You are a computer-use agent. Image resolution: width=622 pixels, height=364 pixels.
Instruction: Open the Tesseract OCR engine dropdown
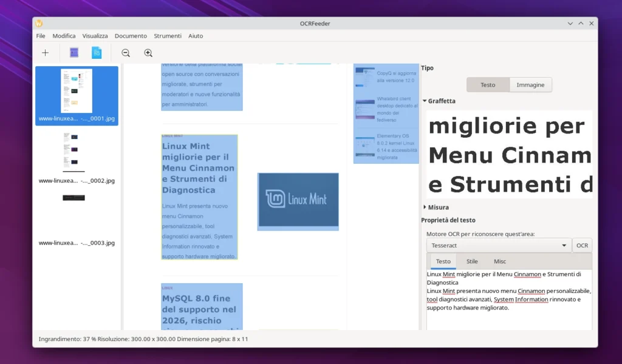click(498, 245)
